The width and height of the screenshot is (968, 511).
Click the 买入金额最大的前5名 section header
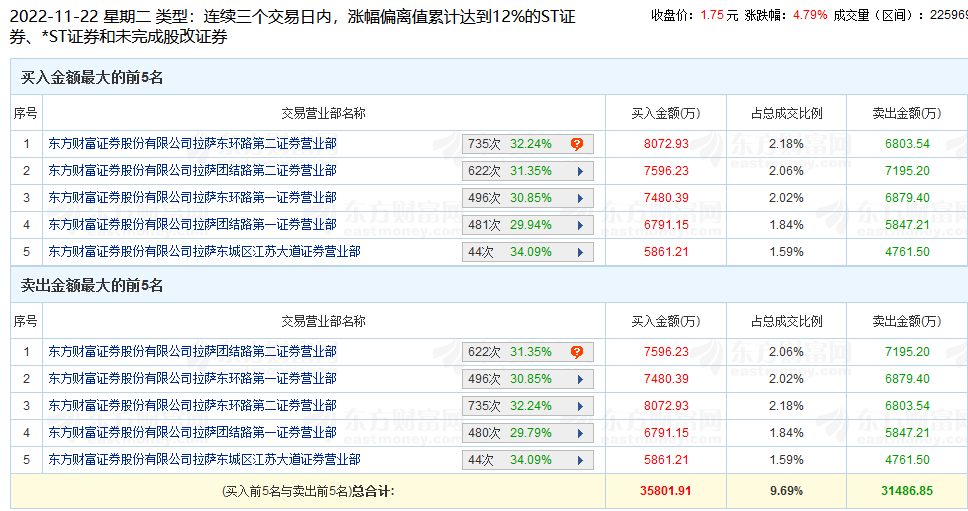point(92,78)
